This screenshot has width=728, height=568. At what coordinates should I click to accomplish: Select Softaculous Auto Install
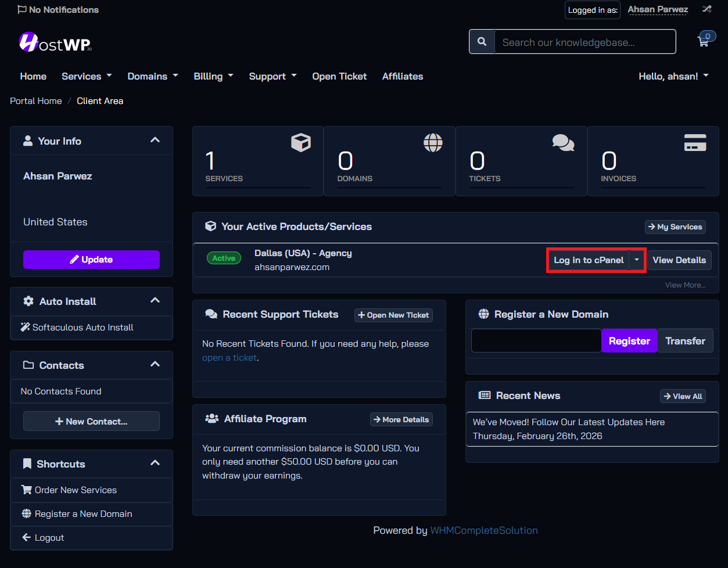coord(83,328)
